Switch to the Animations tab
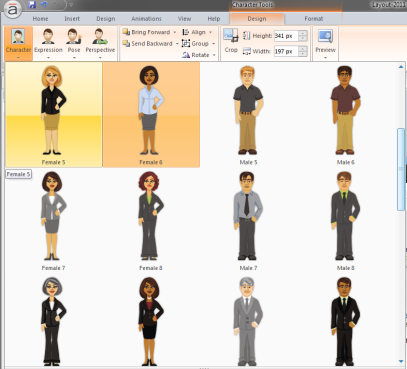This screenshot has height=369, width=407. (x=146, y=19)
